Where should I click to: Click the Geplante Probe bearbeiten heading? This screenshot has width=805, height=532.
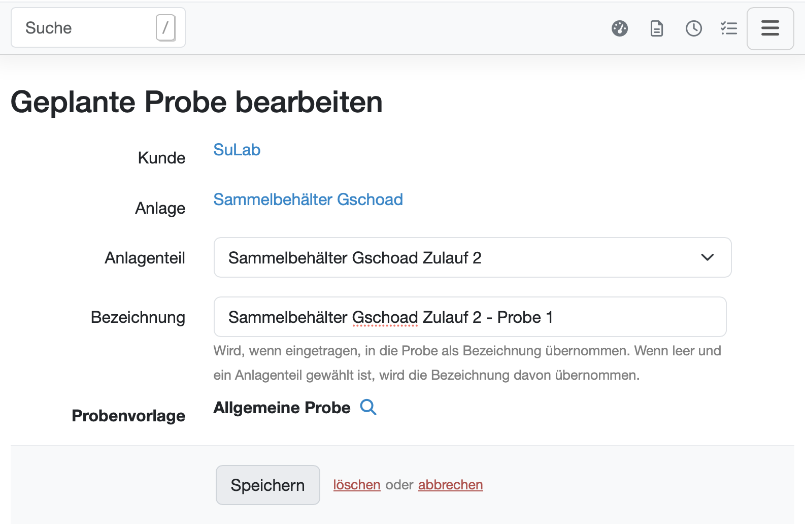pyautogui.click(x=197, y=102)
